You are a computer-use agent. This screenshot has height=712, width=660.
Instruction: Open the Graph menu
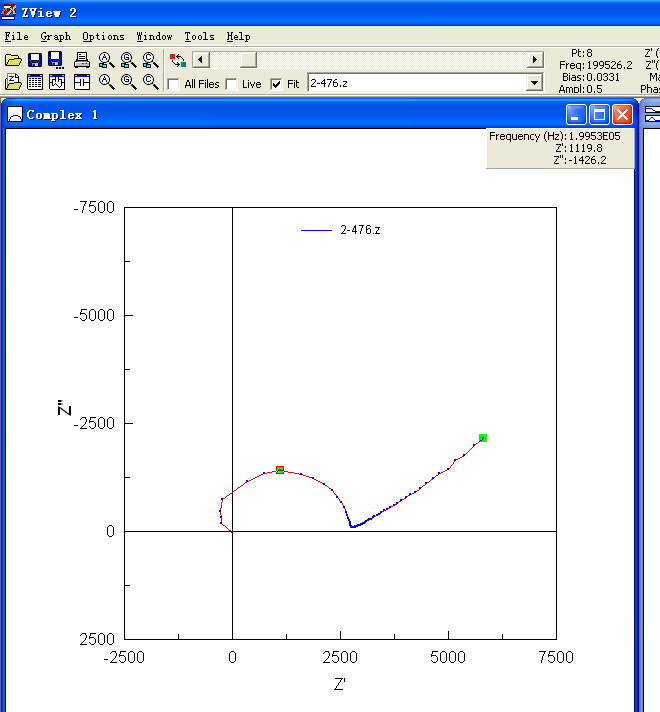[55, 36]
